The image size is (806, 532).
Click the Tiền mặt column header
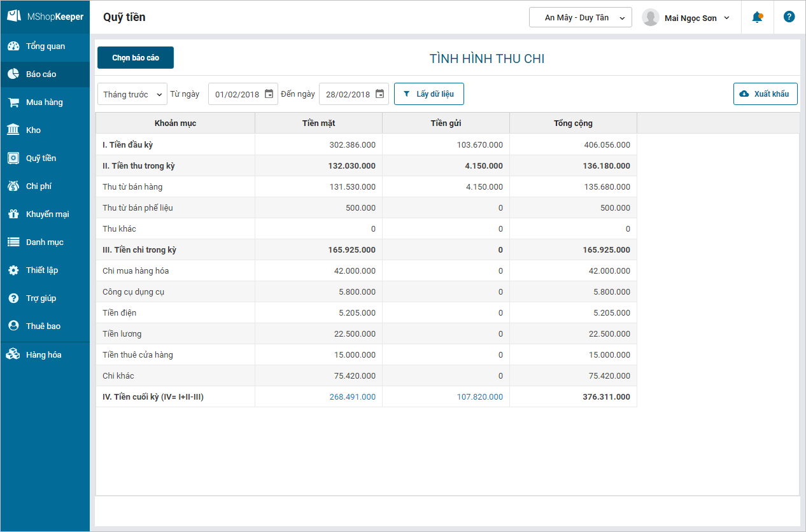pyautogui.click(x=319, y=123)
